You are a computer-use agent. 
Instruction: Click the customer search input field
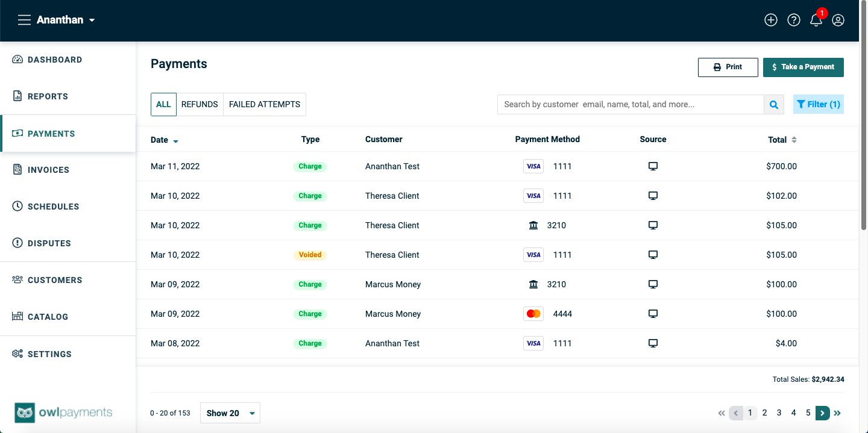point(631,104)
